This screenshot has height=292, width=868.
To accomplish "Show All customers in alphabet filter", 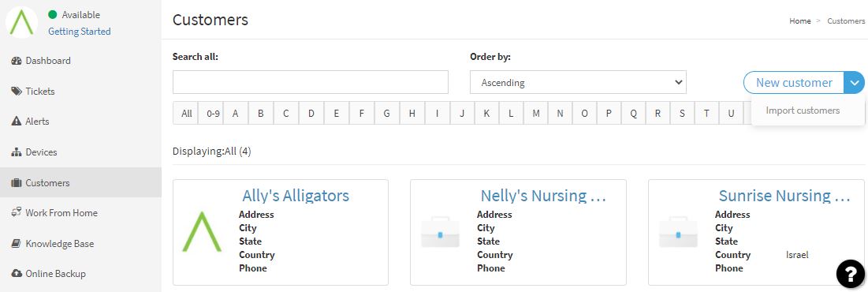I will (187, 113).
